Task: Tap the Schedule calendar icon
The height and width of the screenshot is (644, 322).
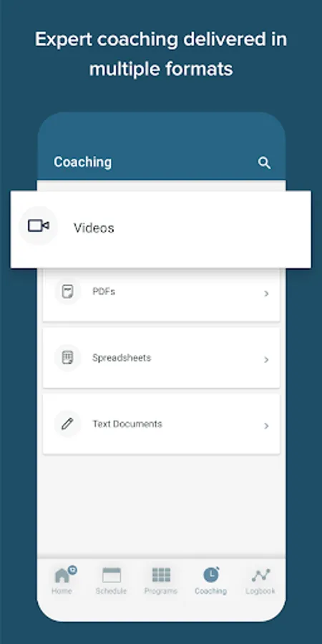Action: tap(112, 575)
